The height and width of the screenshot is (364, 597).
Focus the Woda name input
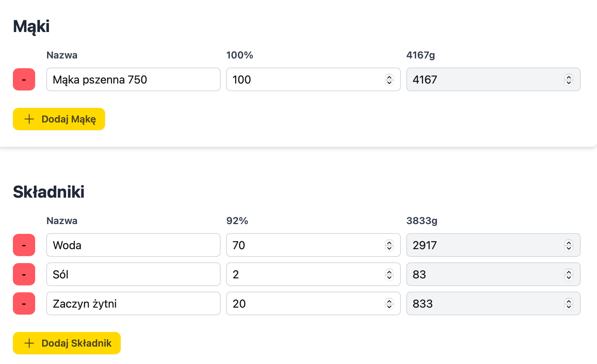133,245
